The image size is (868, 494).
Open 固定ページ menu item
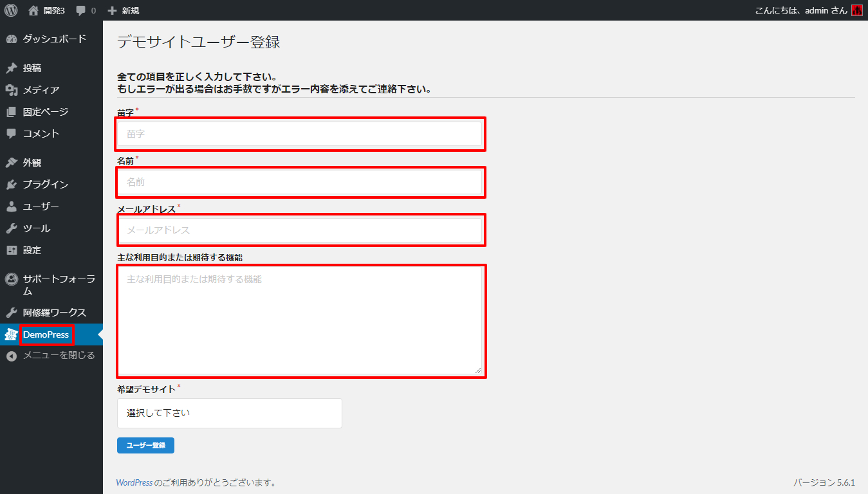pyautogui.click(x=51, y=112)
